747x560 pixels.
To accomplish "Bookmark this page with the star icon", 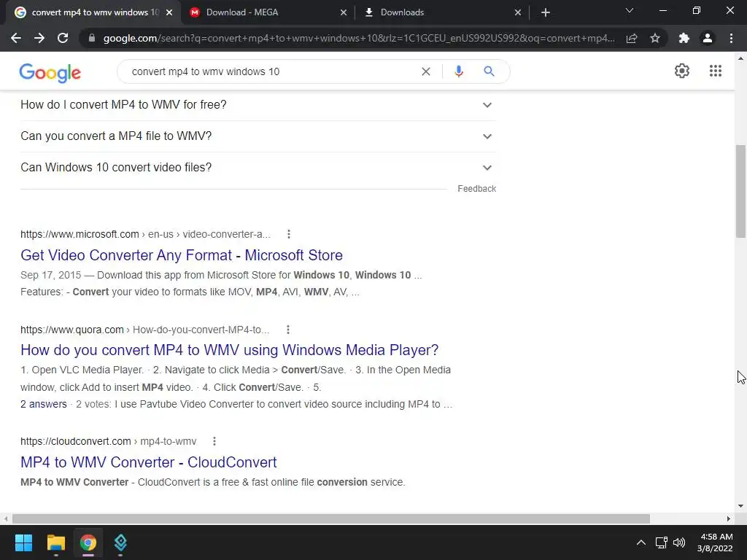I will point(655,38).
